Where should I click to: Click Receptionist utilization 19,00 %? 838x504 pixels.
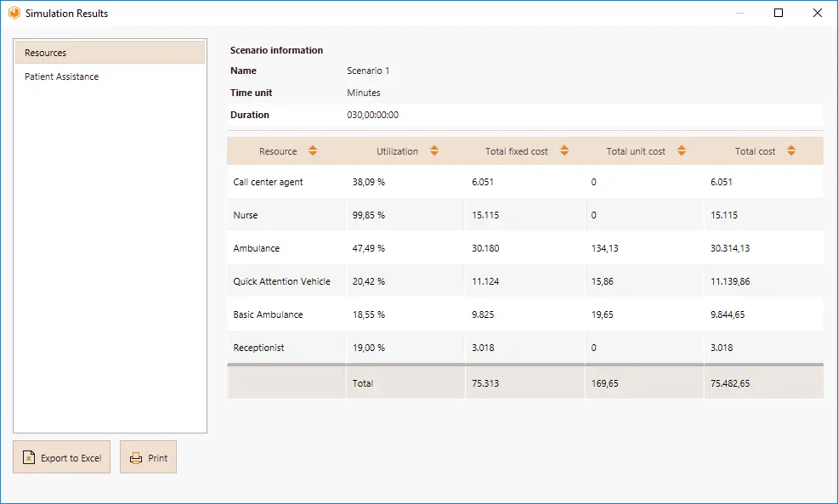(368, 348)
